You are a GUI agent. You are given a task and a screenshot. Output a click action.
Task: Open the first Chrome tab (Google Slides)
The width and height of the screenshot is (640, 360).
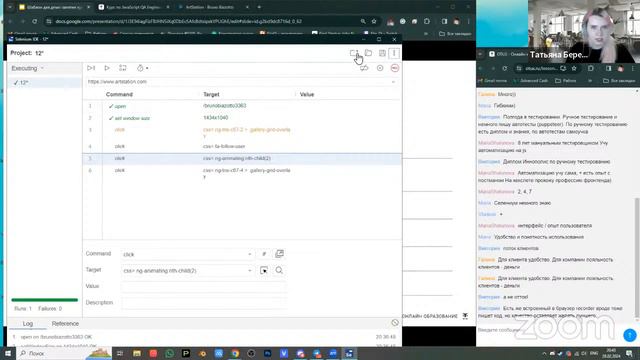pyautogui.click(x=55, y=7)
